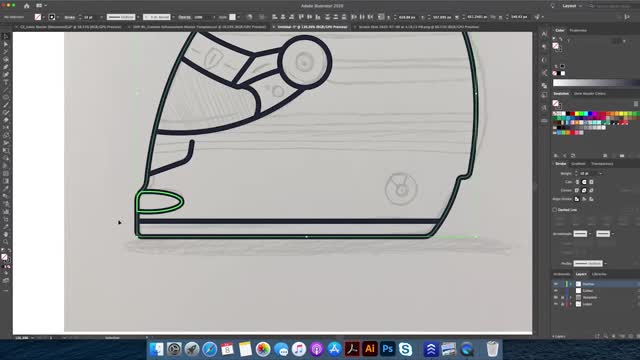
Task: Select the Pen tool
Action: point(6,67)
